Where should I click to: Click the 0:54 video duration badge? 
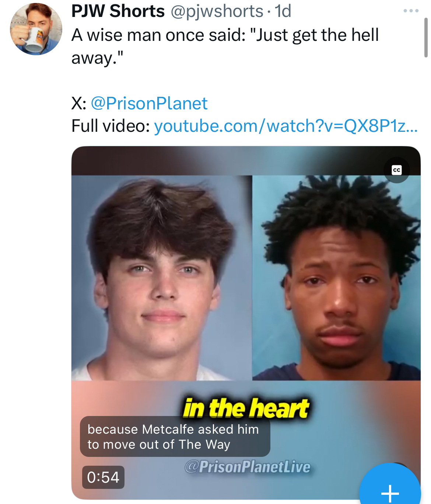pos(103,477)
